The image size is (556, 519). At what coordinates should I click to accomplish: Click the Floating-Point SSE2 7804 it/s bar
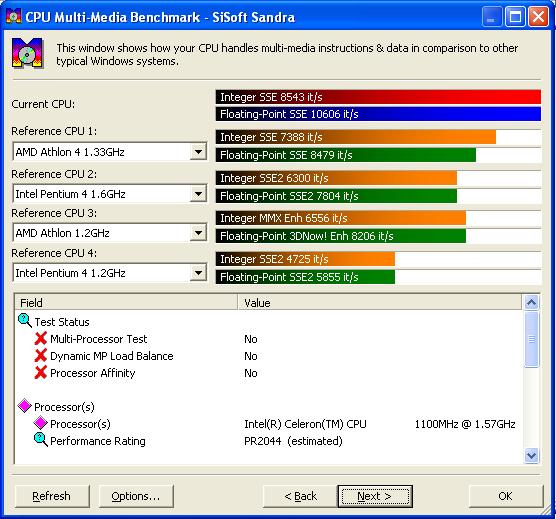[336, 196]
